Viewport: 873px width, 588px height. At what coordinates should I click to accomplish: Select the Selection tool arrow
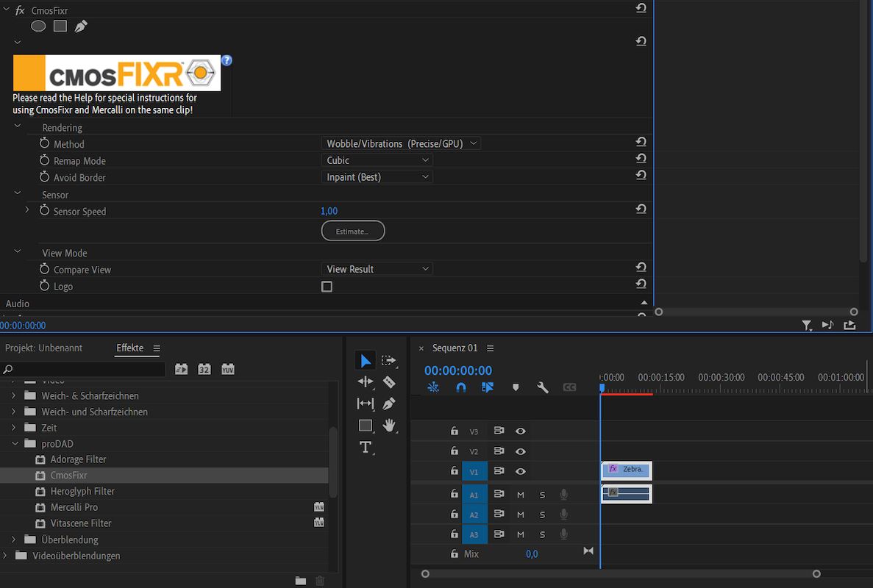click(366, 360)
